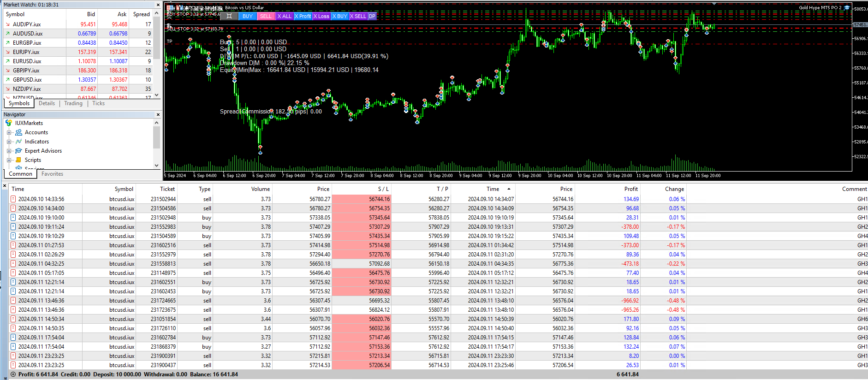Image resolution: width=868 pixels, height=380 pixels.
Task: Click the pink S/L cell 56744.16
Action: coord(362,199)
